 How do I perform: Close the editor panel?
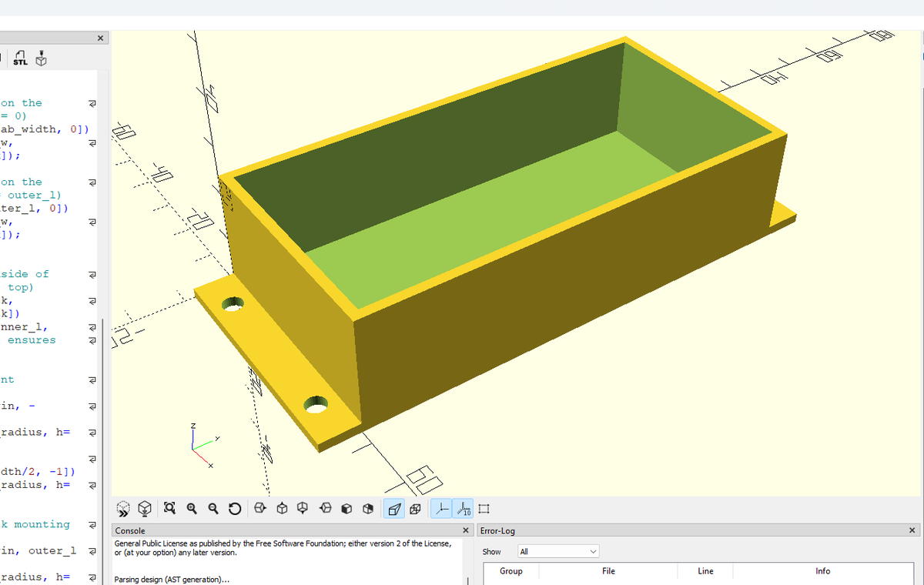tap(100, 38)
